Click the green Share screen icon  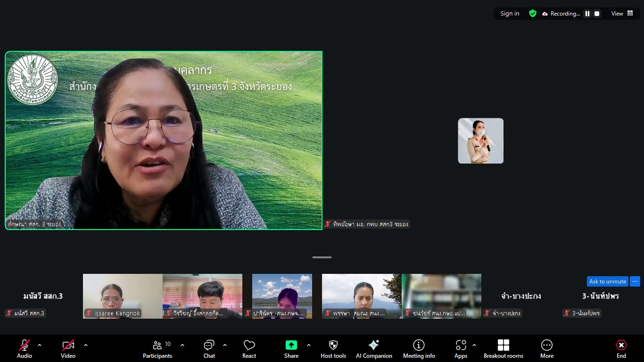(x=291, y=345)
